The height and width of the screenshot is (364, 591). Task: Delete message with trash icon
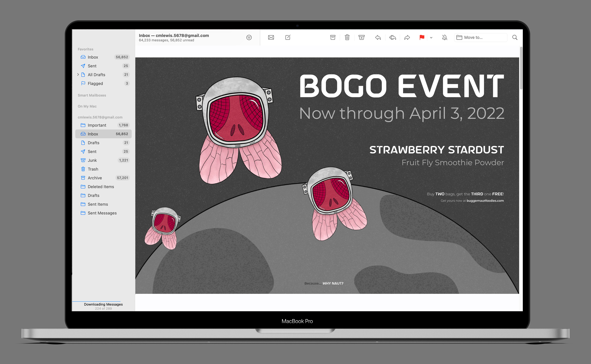click(347, 37)
